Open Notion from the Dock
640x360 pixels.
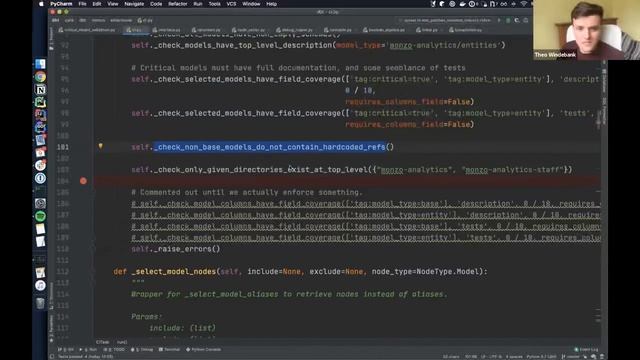(40, 89)
